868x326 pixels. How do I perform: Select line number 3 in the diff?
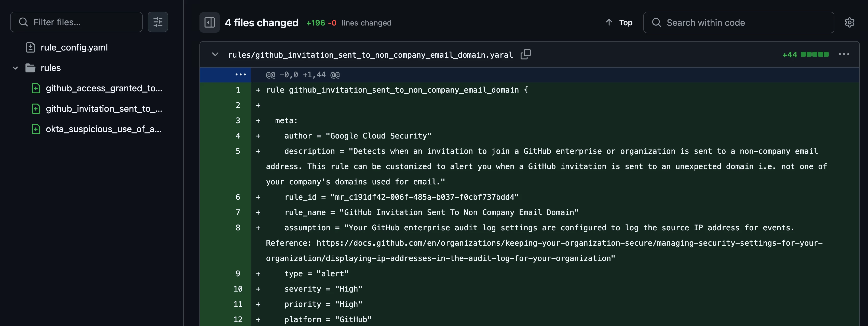pos(238,120)
